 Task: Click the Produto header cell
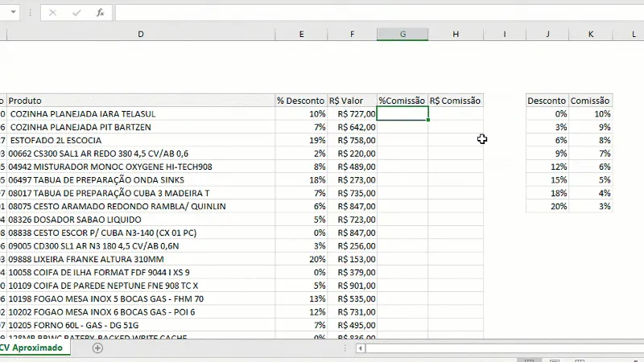[x=141, y=101]
